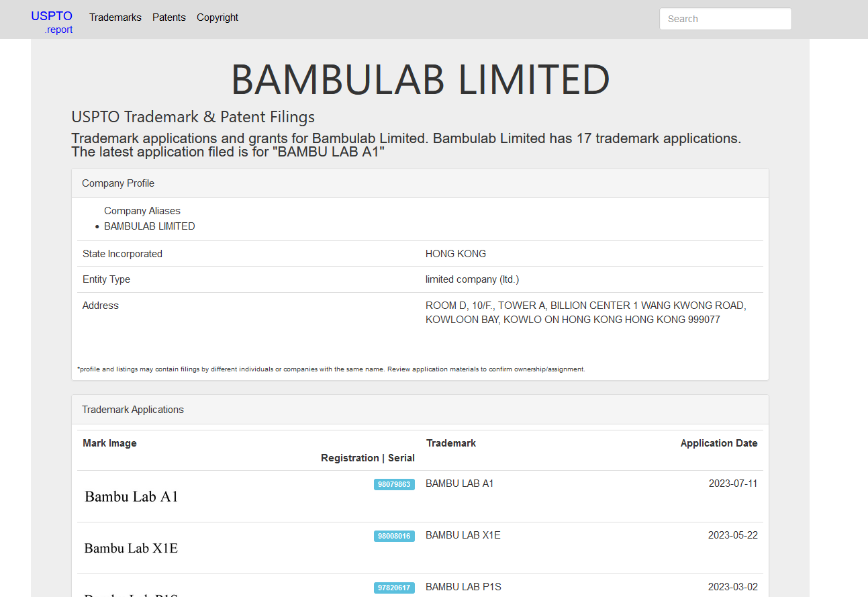Image resolution: width=868 pixels, height=597 pixels.
Task: Click serial badge 98079863
Action: pos(394,484)
